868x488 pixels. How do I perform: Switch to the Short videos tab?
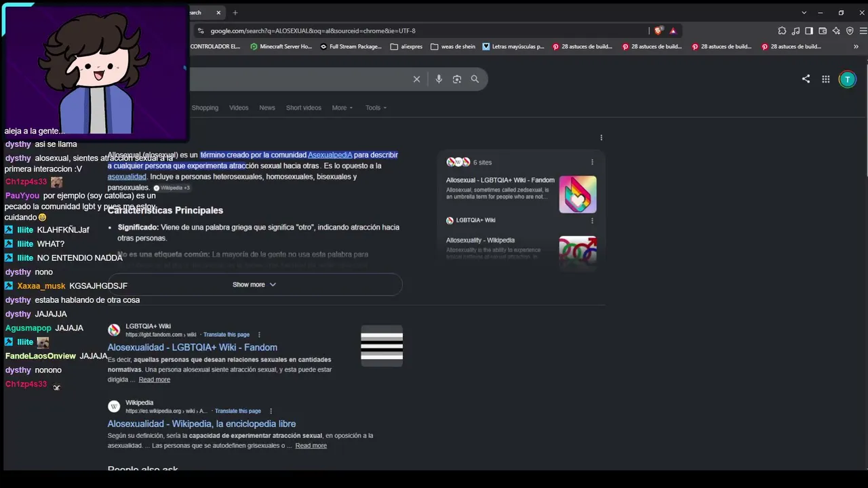304,108
